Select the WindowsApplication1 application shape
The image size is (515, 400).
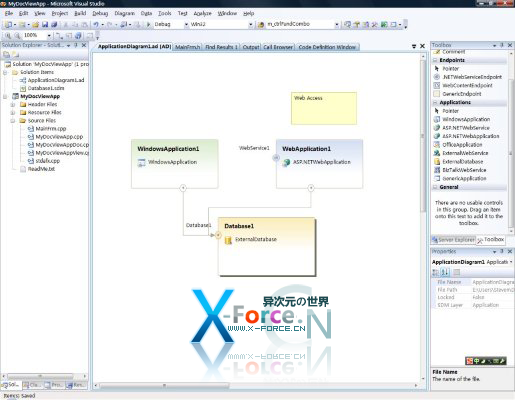[x=175, y=164]
